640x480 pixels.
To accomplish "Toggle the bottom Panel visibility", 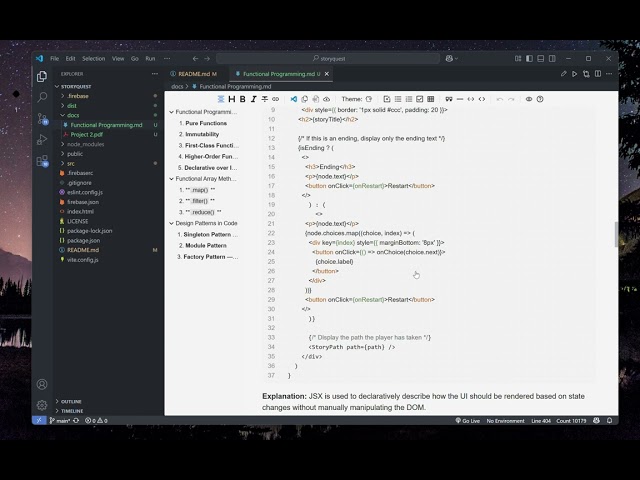I will pyautogui.click(x=541, y=59).
